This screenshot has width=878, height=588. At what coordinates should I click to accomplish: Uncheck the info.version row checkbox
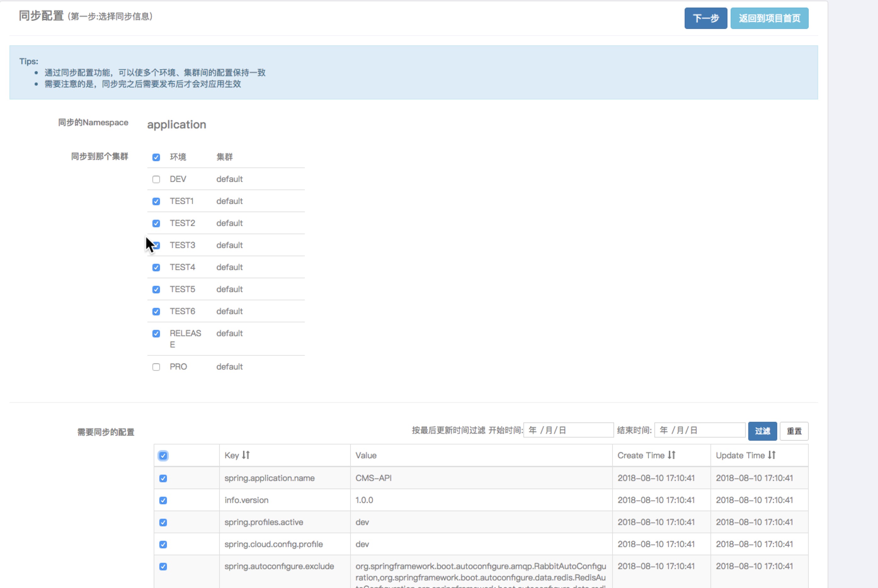163,500
